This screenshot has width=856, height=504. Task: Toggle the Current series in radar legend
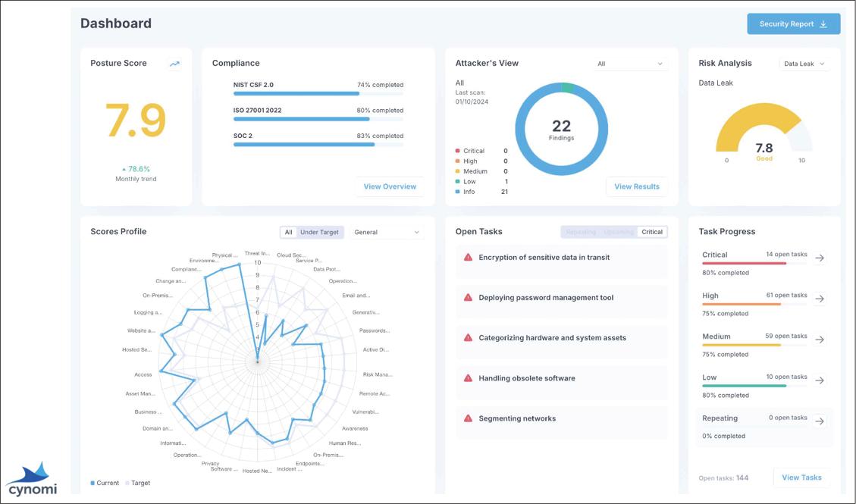point(105,483)
